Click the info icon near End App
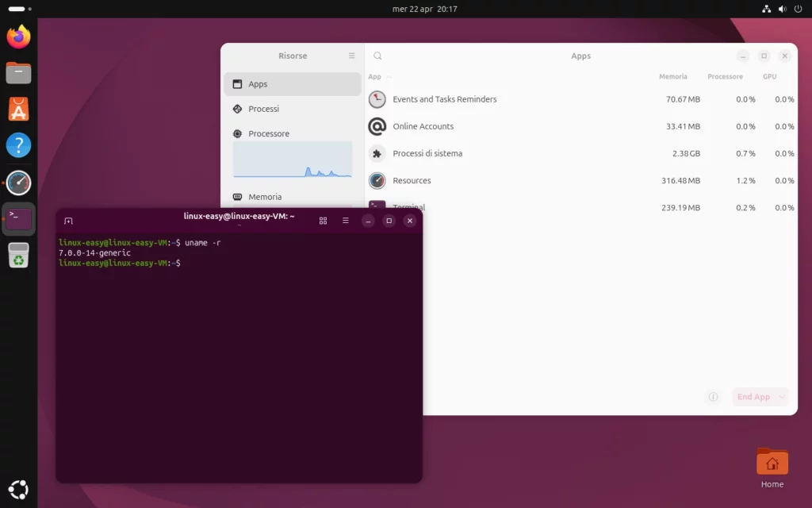 click(x=713, y=396)
